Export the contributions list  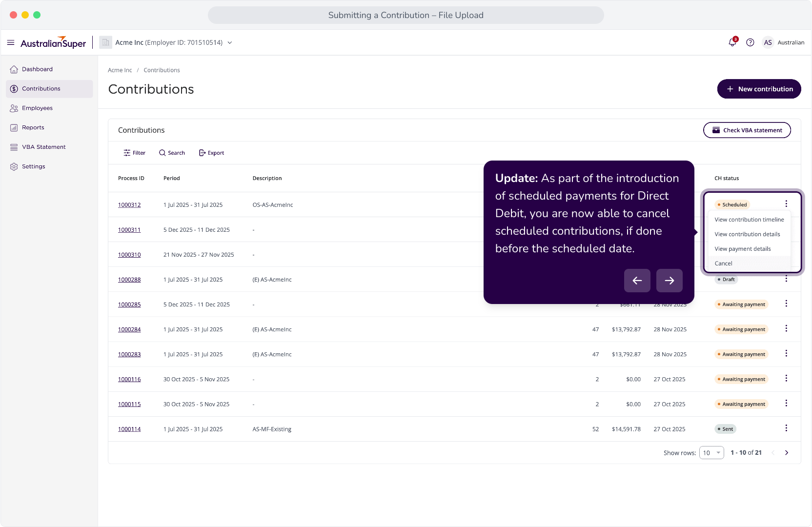tap(211, 153)
